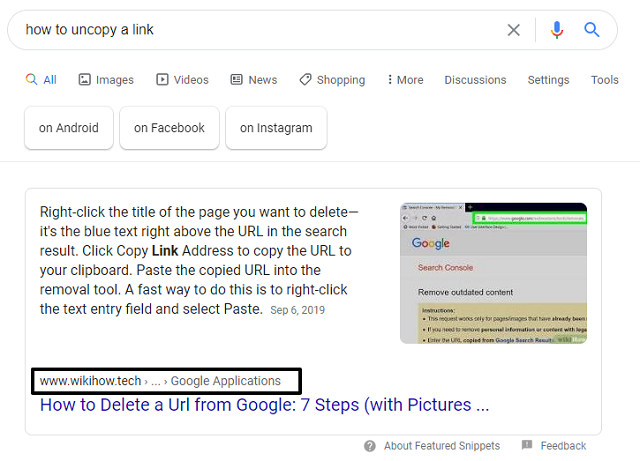
Task: Click the About Featured Snippets help icon
Action: (x=370, y=446)
